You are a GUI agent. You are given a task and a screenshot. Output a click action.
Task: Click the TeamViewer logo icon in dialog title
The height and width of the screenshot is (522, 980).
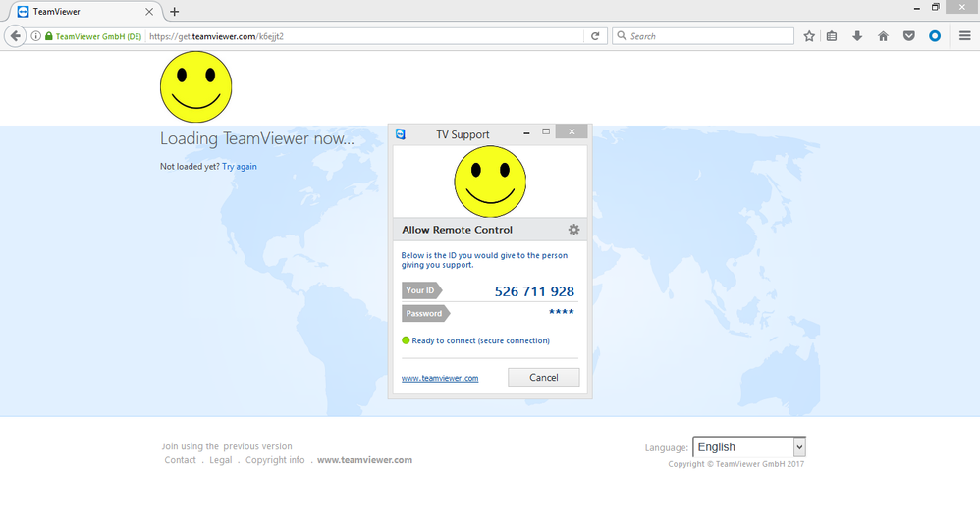(x=401, y=134)
